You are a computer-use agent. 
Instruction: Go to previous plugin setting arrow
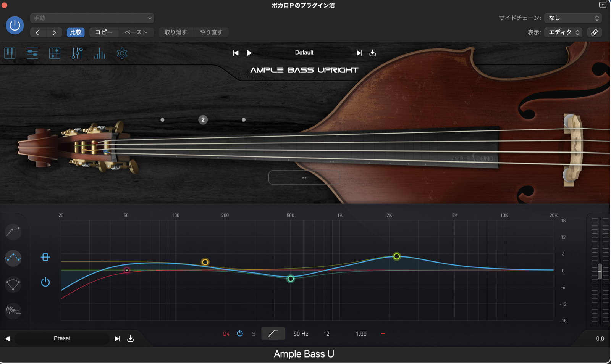[x=37, y=32]
